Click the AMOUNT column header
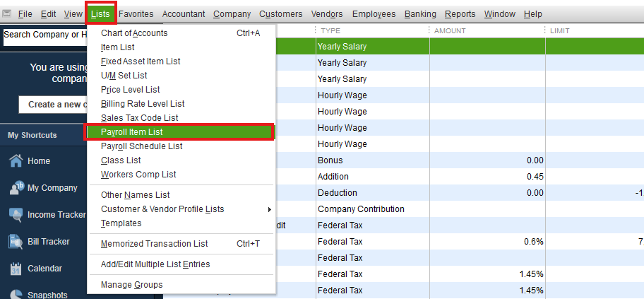Viewport: 644px width, 299px height. coord(451,31)
